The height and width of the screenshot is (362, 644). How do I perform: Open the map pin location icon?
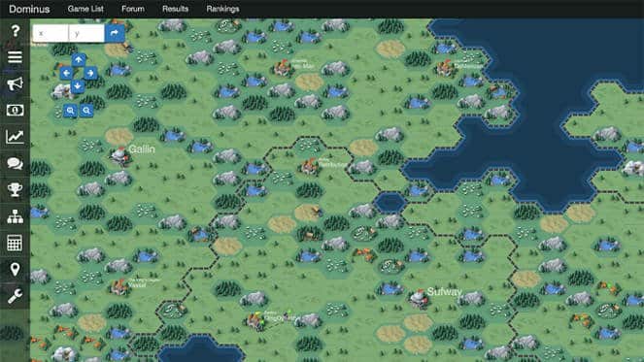pyautogui.click(x=15, y=269)
